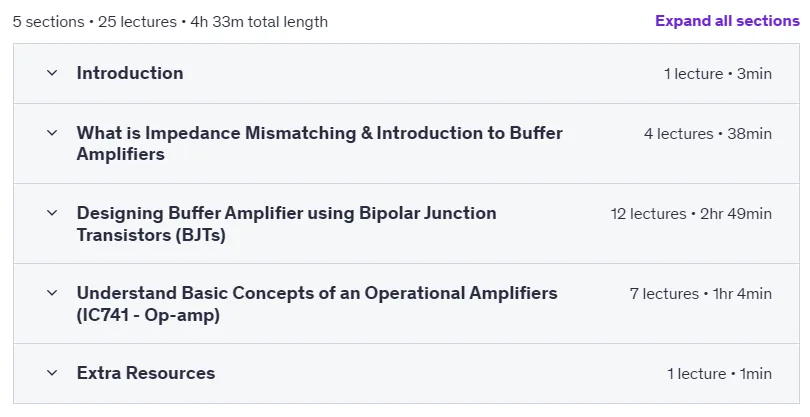This screenshot has height=417, width=810.
Task: Select '12 lectures • 2hr 49min' text
Action: [691, 214]
